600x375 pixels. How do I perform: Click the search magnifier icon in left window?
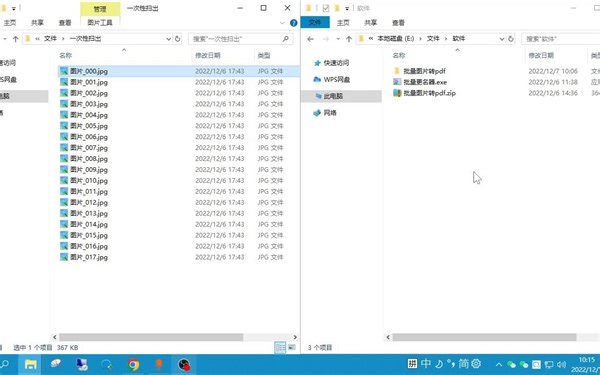[x=285, y=39]
